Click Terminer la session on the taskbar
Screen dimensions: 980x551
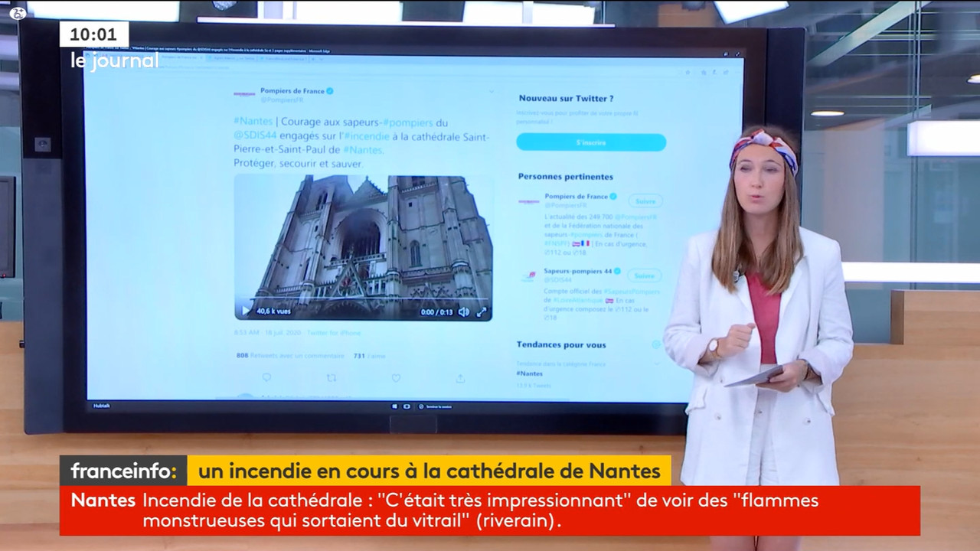pyautogui.click(x=435, y=406)
